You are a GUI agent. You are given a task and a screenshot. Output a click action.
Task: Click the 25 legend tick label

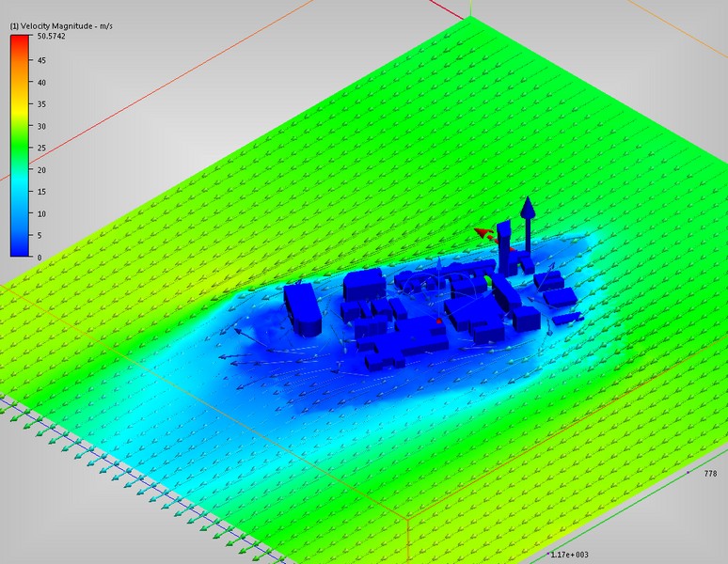pos(41,148)
